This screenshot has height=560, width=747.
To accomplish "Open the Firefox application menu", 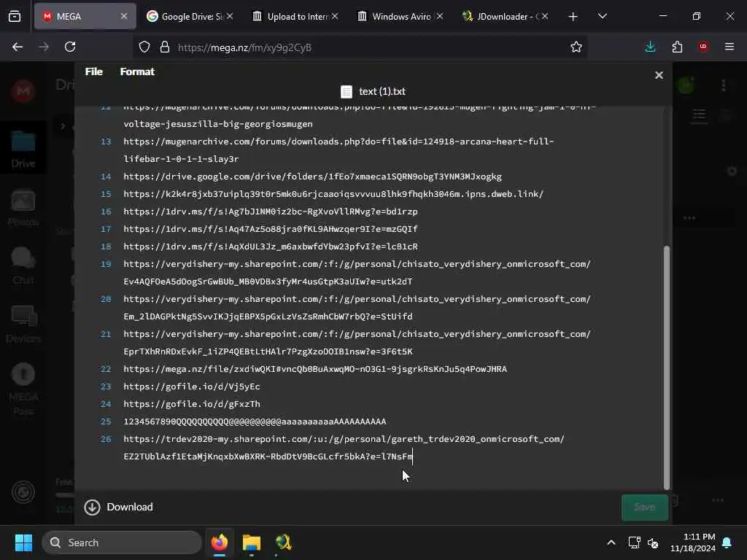I will 729,47.
